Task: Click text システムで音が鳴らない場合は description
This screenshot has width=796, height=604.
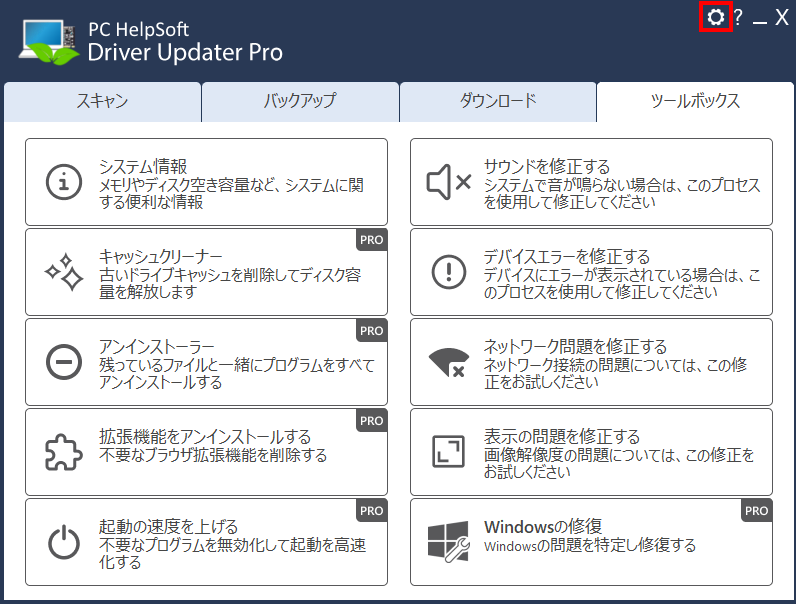Action: coord(622,193)
